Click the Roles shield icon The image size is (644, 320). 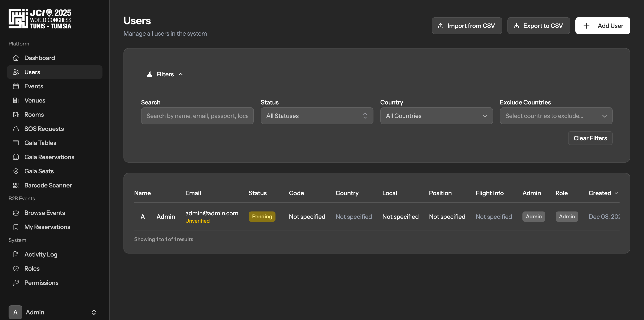coord(16,269)
